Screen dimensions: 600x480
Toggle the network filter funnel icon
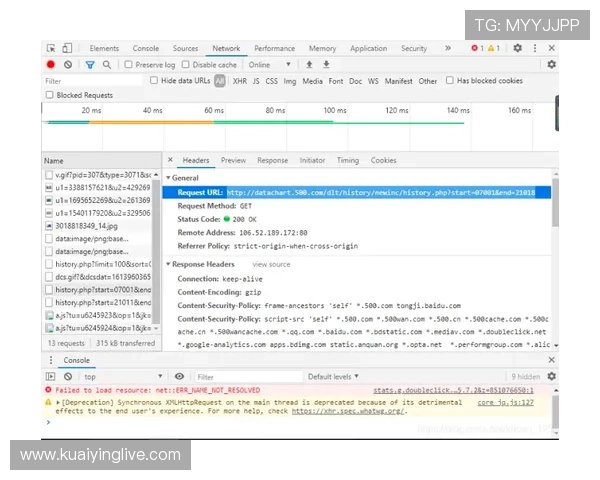click(90, 65)
